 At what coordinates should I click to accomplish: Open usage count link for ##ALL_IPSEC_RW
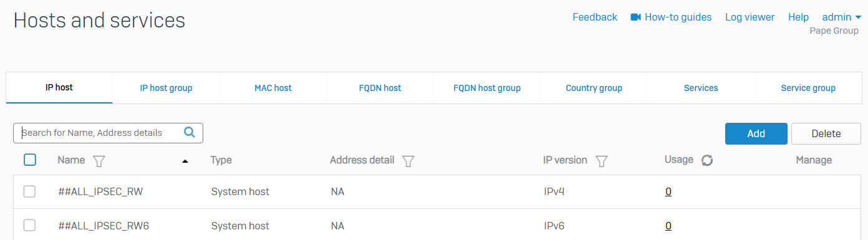[x=668, y=191]
